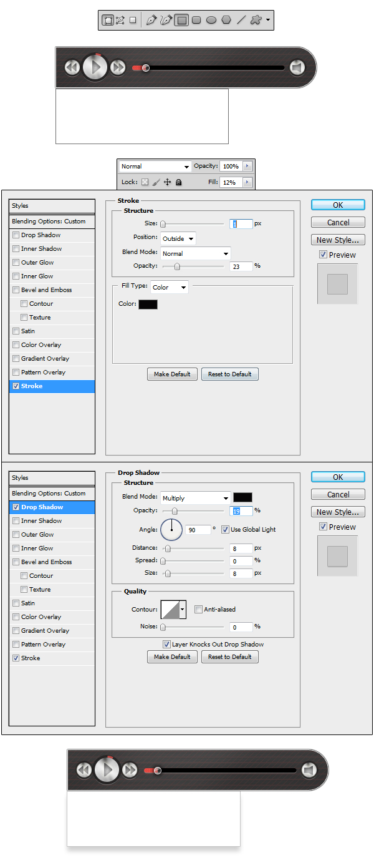
Task: Click the Noise value input field
Action: coord(241,627)
